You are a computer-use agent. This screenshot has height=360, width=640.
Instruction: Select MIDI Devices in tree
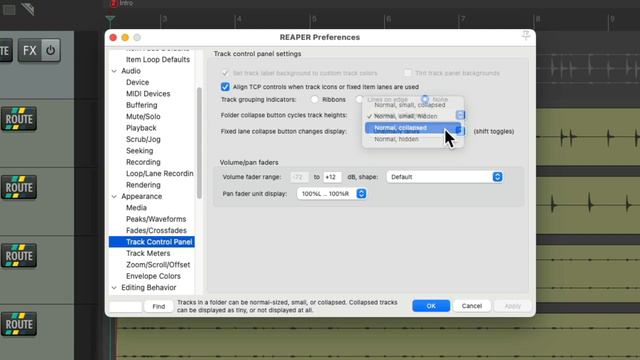(148, 94)
